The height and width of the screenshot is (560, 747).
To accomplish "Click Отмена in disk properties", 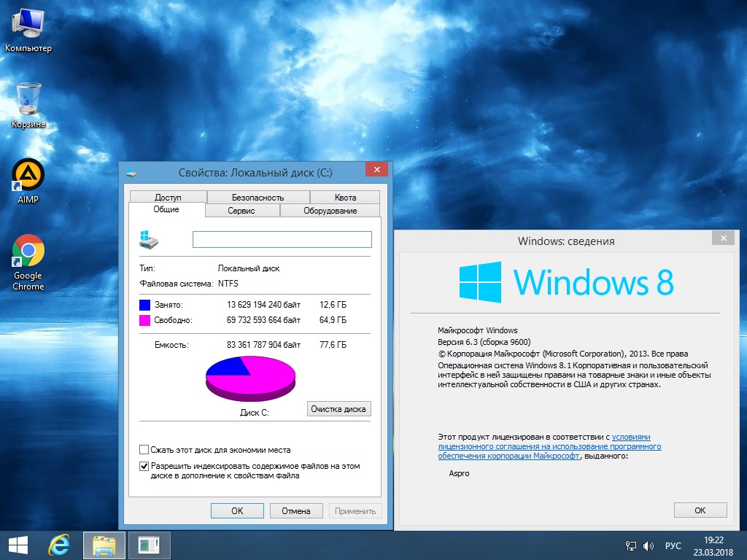I will [296, 511].
